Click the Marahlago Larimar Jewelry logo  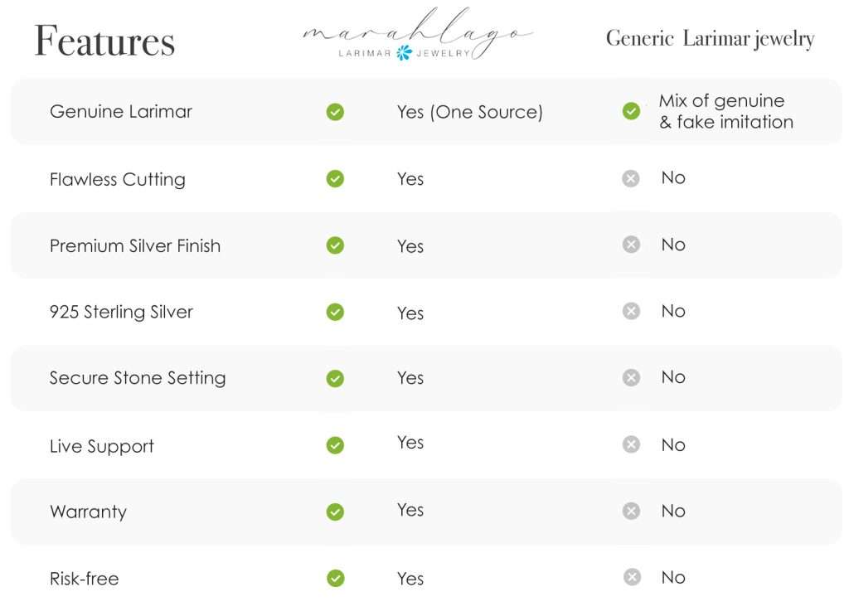click(418, 34)
